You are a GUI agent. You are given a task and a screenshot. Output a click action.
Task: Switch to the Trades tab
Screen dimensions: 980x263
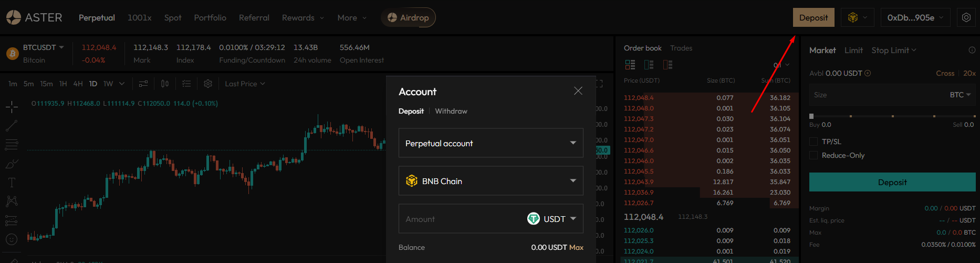(x=681, y=48)
